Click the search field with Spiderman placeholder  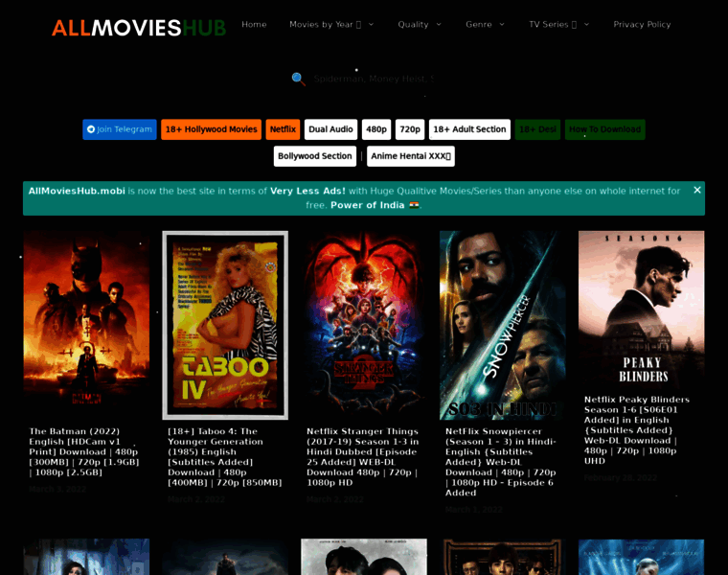point(374,79)
